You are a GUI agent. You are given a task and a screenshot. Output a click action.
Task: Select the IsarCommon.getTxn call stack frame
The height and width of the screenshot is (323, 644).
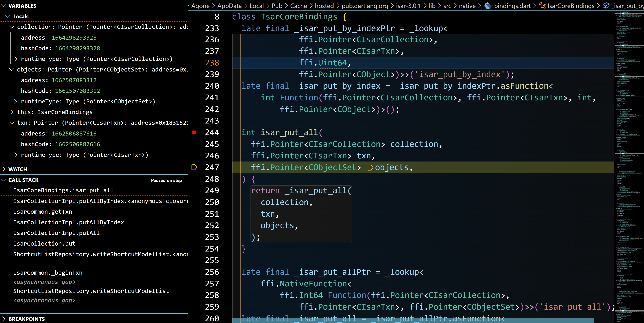coord(42,212)
